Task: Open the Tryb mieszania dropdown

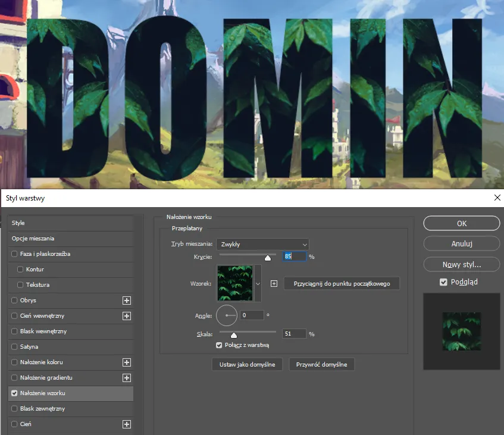Action: [262, 244]
